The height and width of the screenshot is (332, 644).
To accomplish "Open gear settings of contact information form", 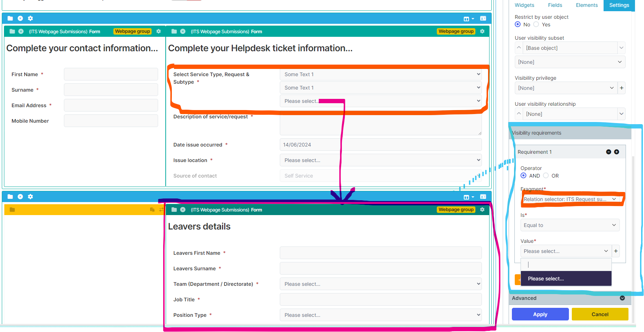I will pos(158,31).
